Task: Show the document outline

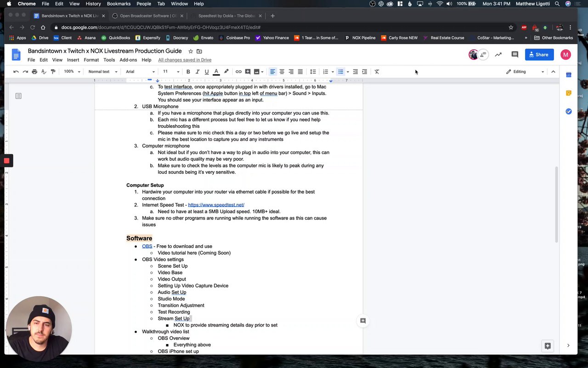Action: (x=18, y=96)
